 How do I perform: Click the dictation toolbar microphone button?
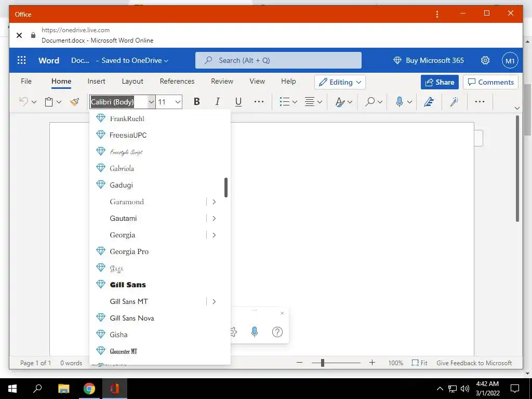click(255, 331)
